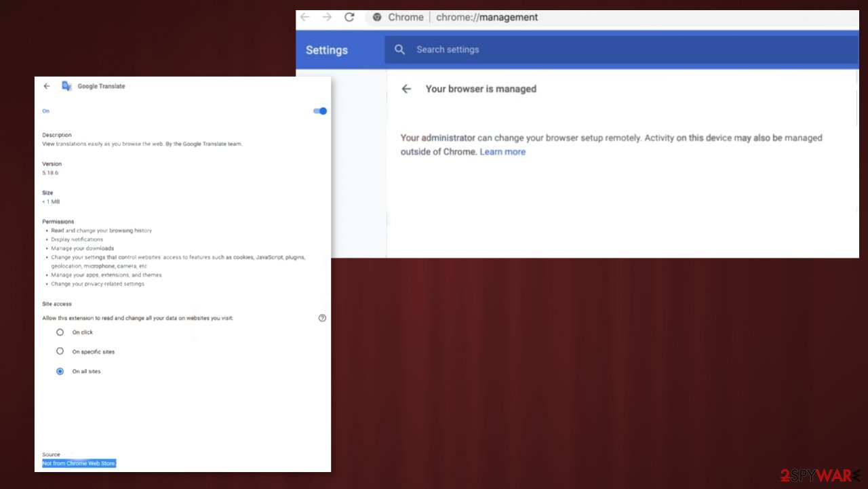
Task: Click the version number 5.18.6
Action: pos(50,173)
